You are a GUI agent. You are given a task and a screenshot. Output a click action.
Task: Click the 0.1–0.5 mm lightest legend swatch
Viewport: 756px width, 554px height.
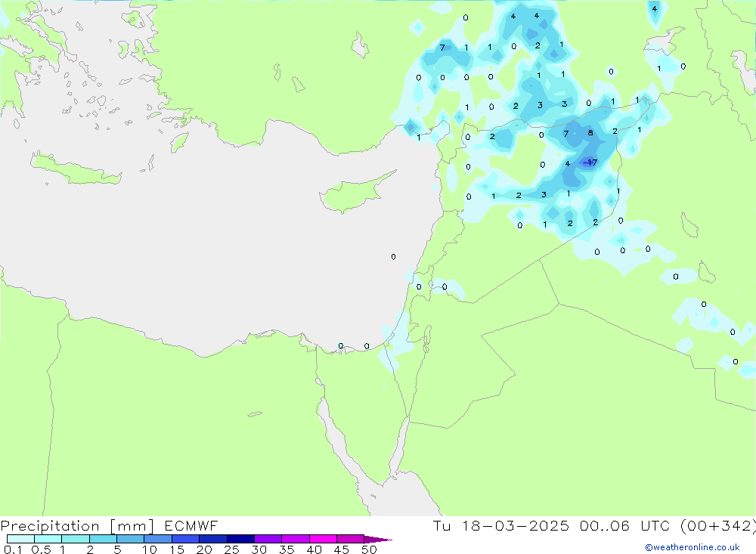coord(20,539)
